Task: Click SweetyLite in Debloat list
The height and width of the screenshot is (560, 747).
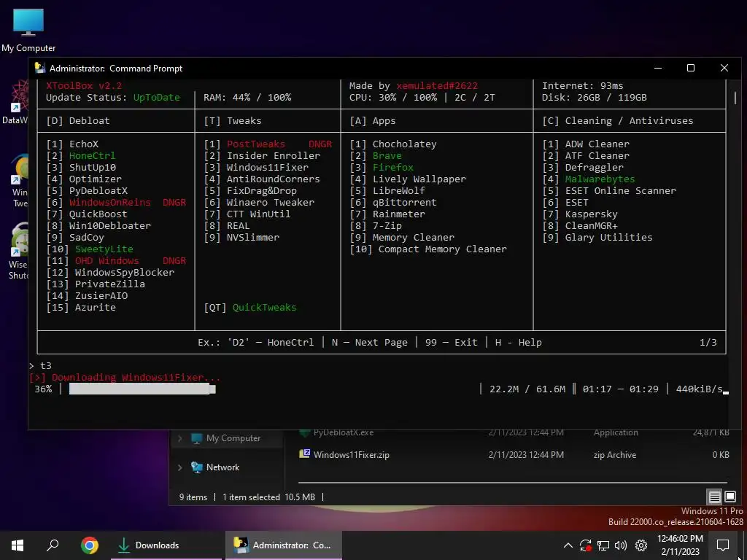Action: [104, 249]
